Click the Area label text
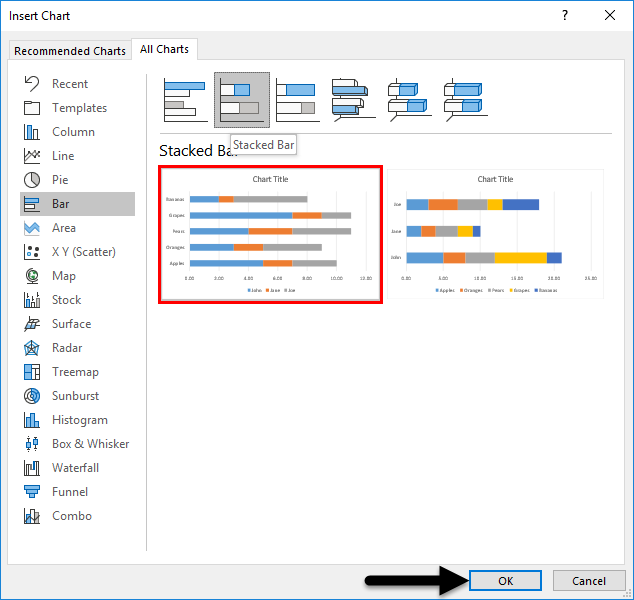The image size is (634, 600). 63,228
